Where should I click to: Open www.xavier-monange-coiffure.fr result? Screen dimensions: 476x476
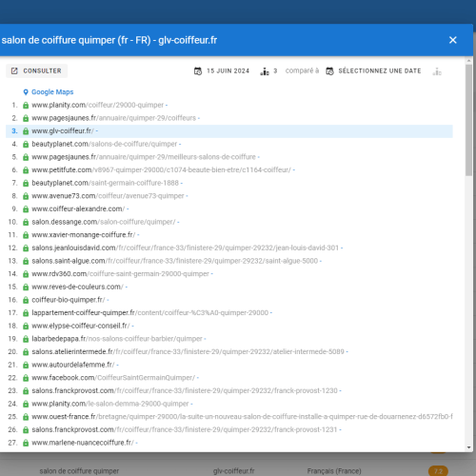click(x=84, y=235)
